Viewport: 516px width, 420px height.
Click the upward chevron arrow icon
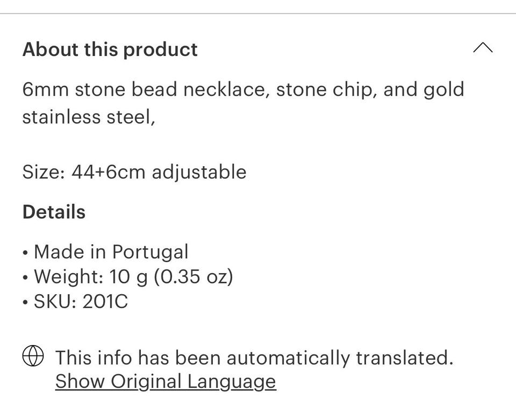click(x=483, y=49)
